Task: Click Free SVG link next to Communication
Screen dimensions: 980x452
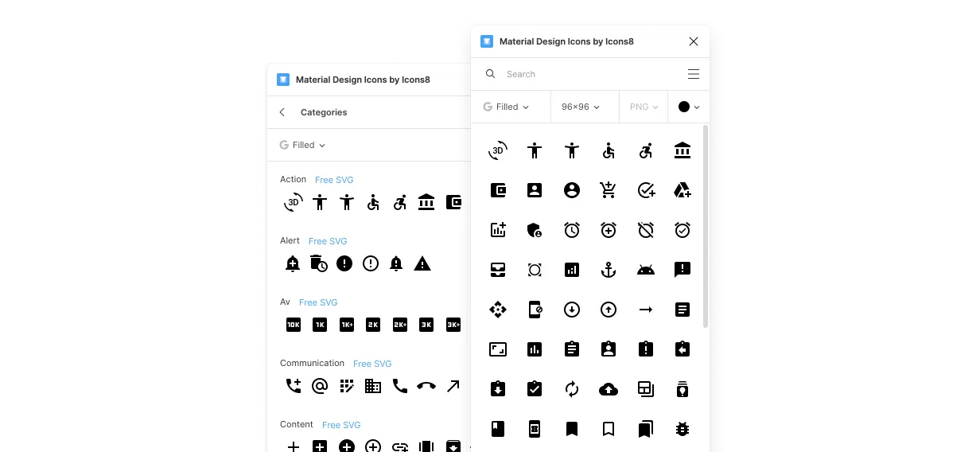Action: click(x=372, y=364)
